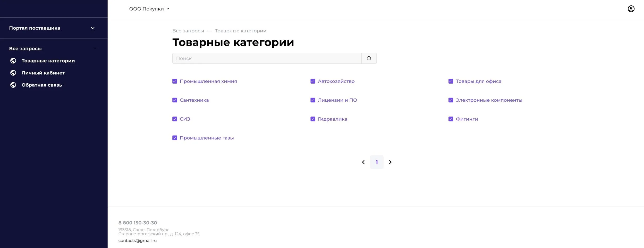Collapse the Все запросы section

95,48
